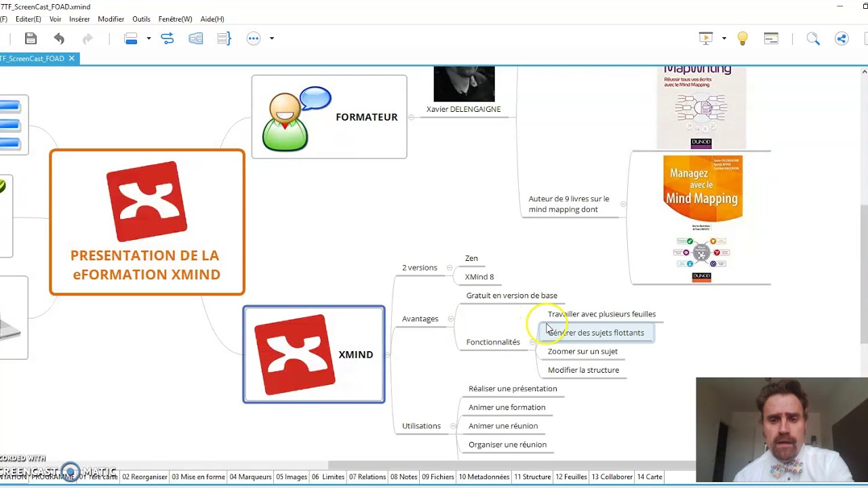The height and width of the screenshot is (488, 868).
Task: Click the Boundary tool icon
Action: pyautogui.click(x=196, y=39)
